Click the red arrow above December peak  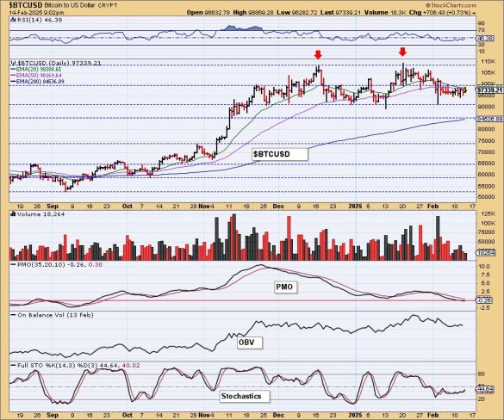(318, 54)
